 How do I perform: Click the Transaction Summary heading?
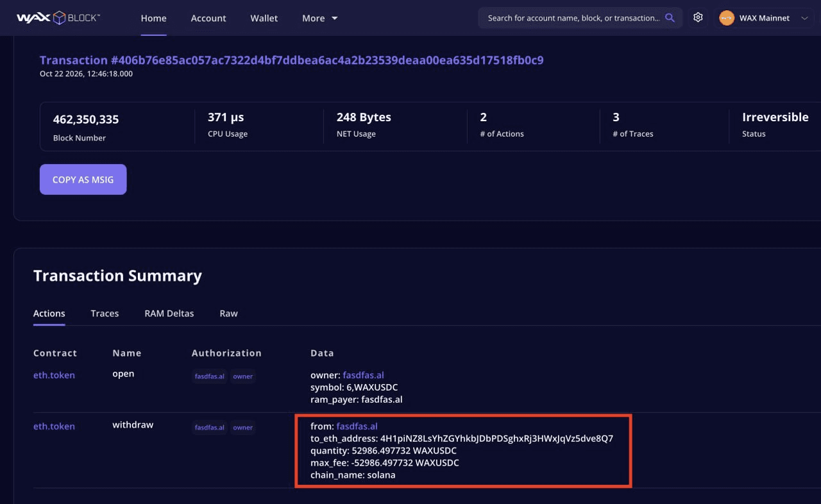[x=117, y=276]
